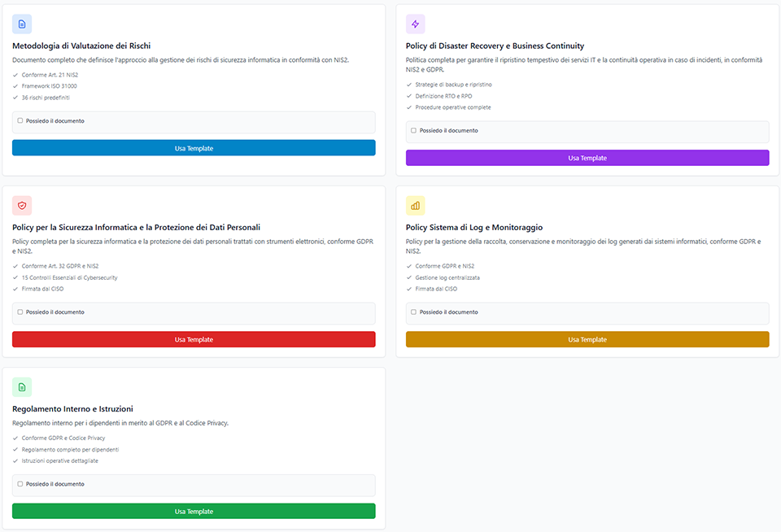Image resolution: width=781 pixels, height=532 pixels.
Task: Select the green 'Usa Template' button
Action: coord(194,511)
